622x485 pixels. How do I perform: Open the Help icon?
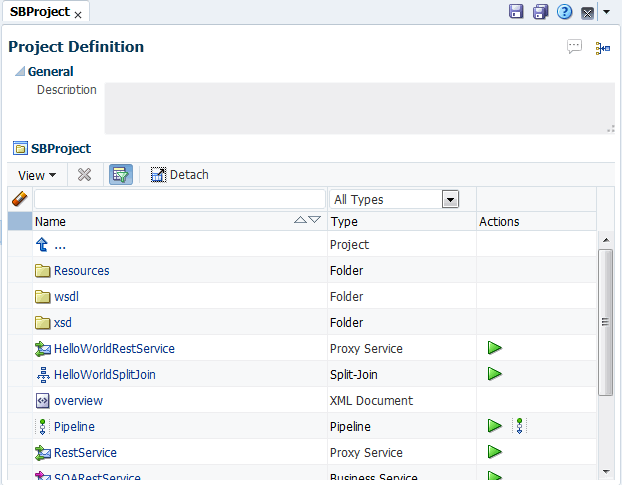pyautogui.click(x=564, y=12)
